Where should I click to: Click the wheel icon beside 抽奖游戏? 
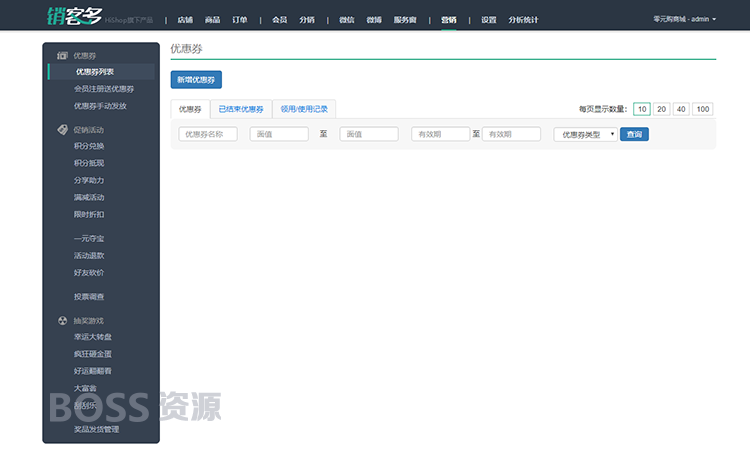[x=63, y=320]
